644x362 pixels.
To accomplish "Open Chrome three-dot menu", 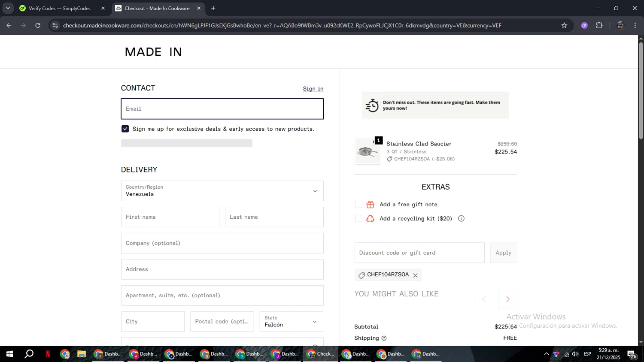I will click(x=635, y=25).
